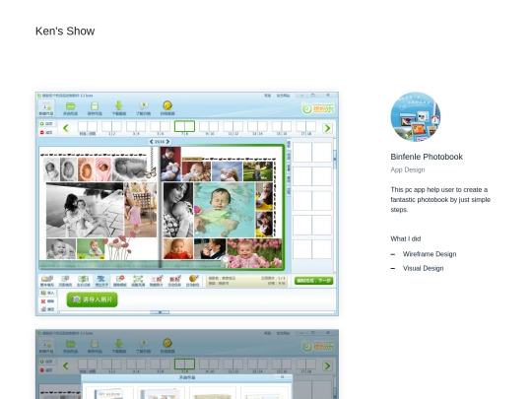The image size is (532, 399).
Task: Select the father holding baby photo on right page
Action: click(170, 164)
